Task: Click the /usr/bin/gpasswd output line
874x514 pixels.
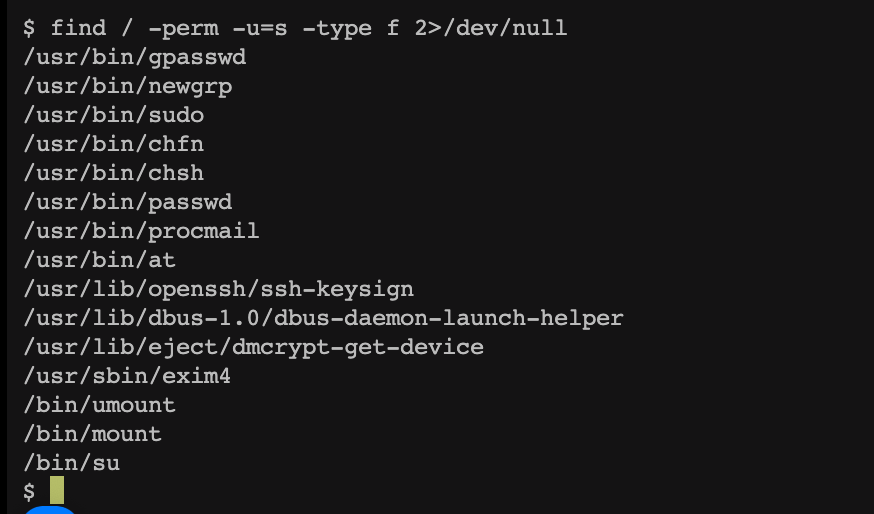Action: (134, 57)
